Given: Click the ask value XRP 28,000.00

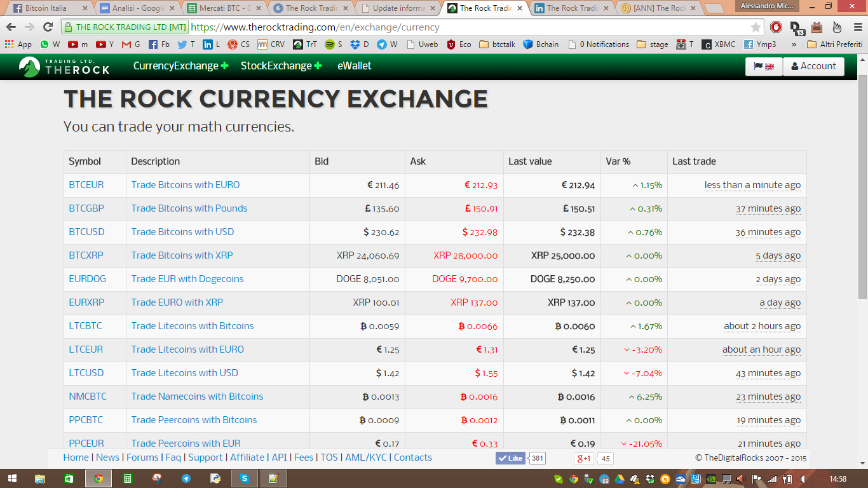Looking at the screenshot, I should point(466,256).
